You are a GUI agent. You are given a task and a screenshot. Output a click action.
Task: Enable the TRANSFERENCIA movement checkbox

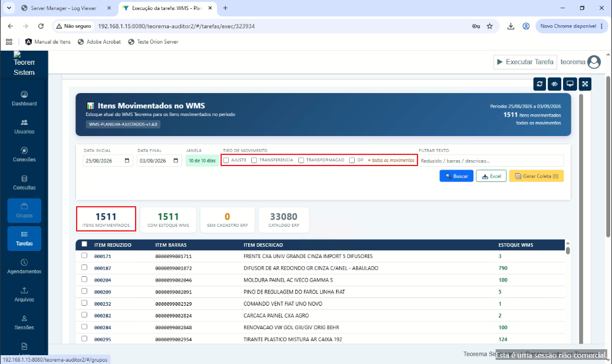[254, 160]
